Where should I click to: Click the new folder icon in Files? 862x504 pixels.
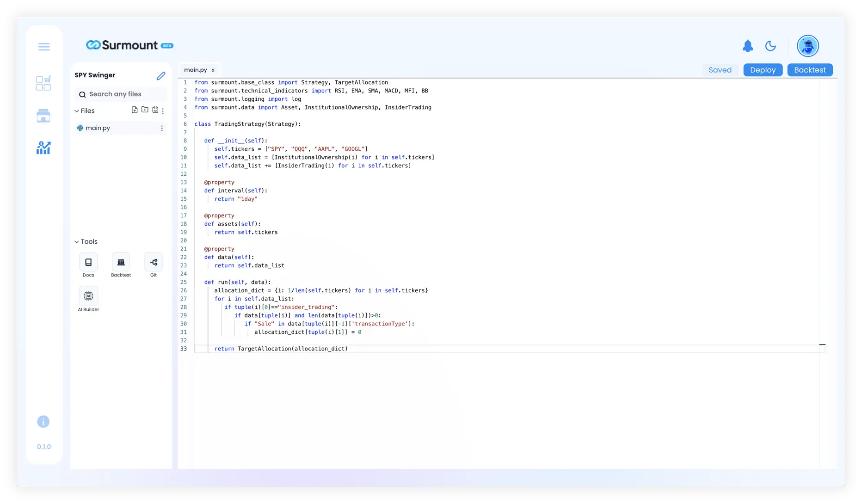(x=145, y=110)
